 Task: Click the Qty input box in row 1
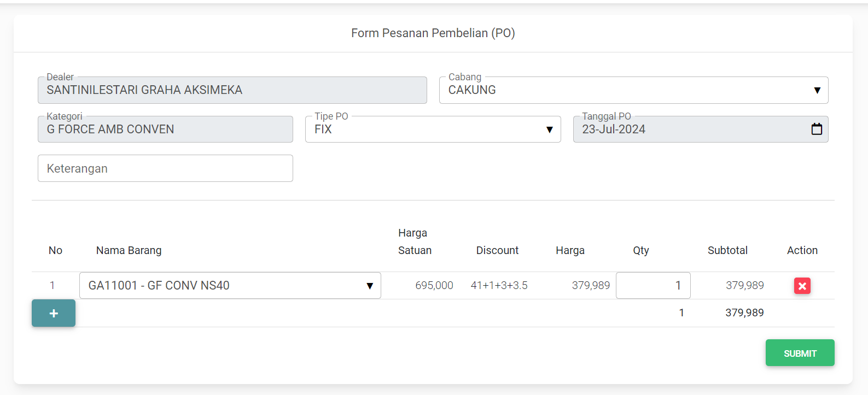(x=653, y=286)
